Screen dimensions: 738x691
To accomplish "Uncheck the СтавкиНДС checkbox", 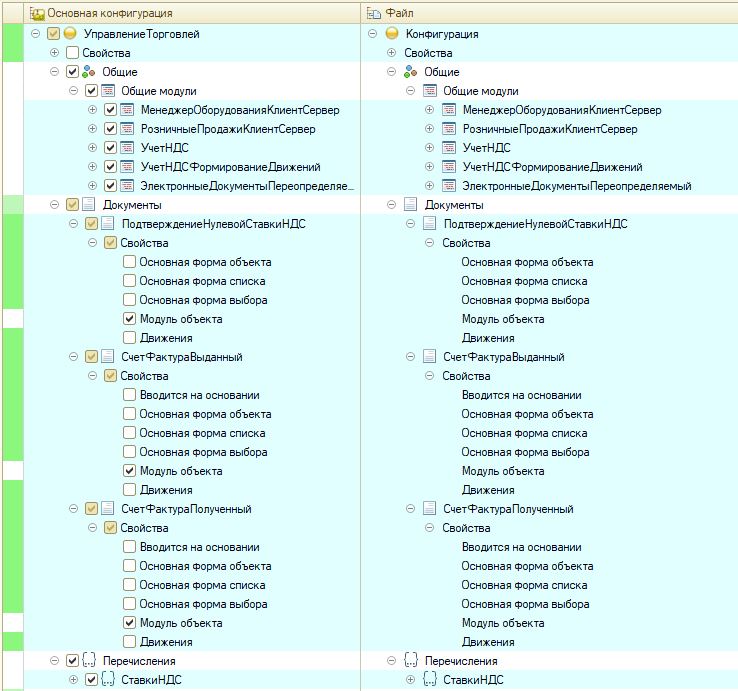I will [x=91, y=679].
